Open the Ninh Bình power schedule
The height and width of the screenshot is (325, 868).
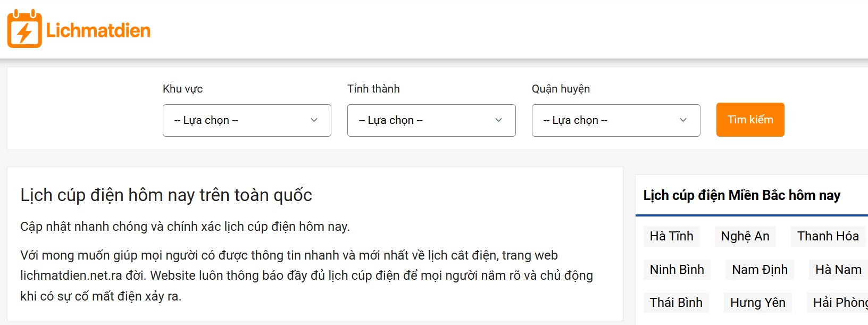coord(677,270)
